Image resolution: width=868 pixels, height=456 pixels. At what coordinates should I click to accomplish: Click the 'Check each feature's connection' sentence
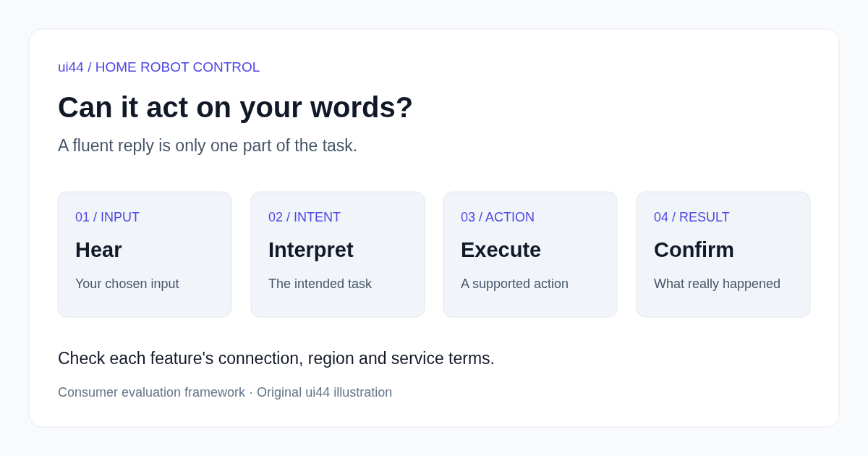276,358
